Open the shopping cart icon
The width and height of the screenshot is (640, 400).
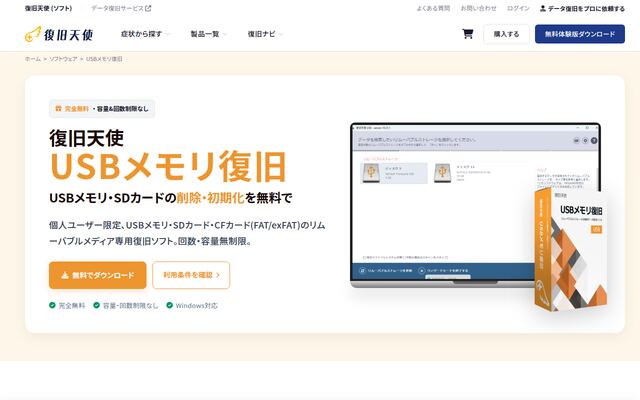[468, 34]
